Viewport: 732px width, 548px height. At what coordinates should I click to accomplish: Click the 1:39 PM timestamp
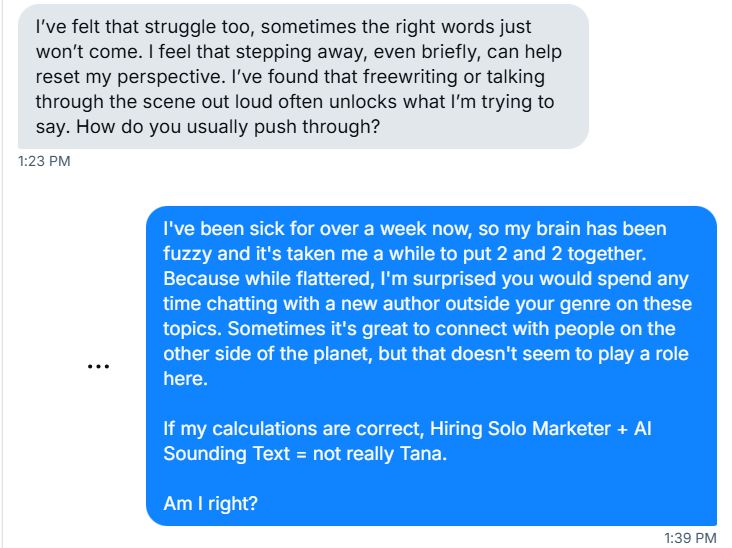point(691,538)
